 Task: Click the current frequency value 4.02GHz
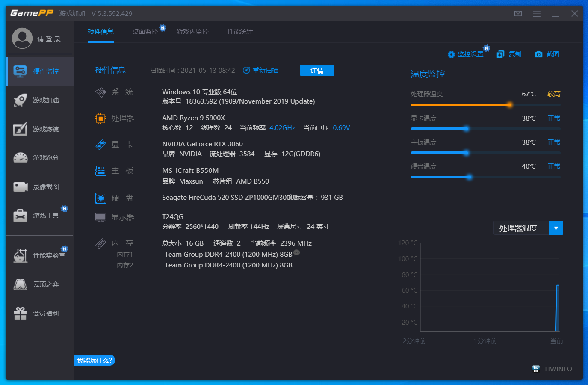click(x=282, y=127)
